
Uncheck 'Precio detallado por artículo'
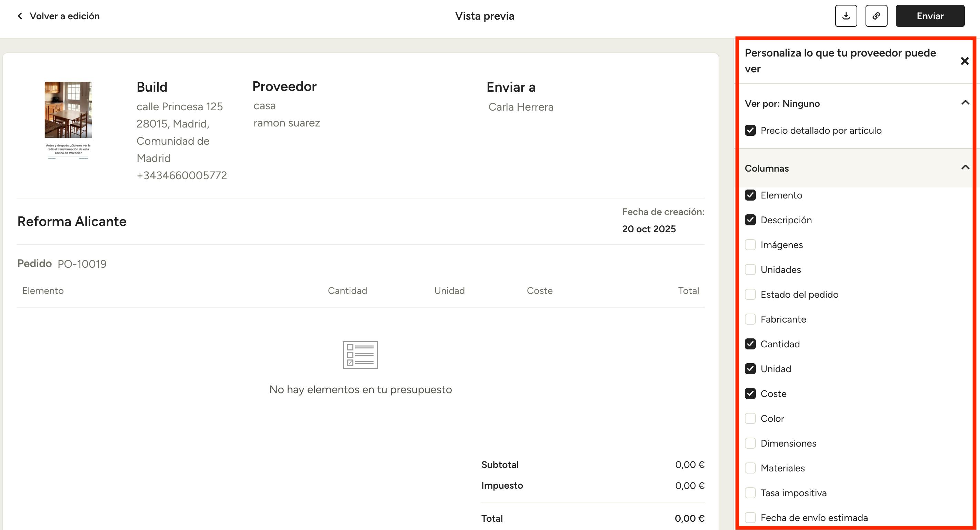click(x=750, y=130)
